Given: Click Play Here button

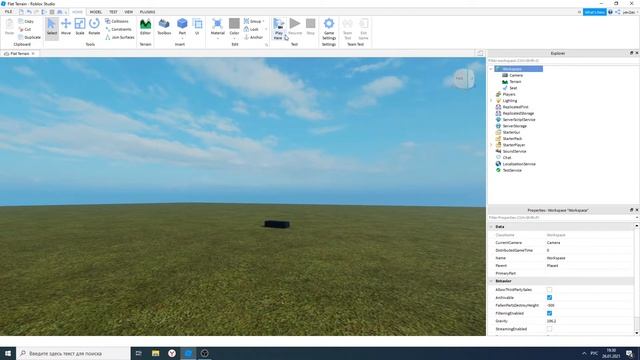Looking at the screenshot, I should [278, 29].
